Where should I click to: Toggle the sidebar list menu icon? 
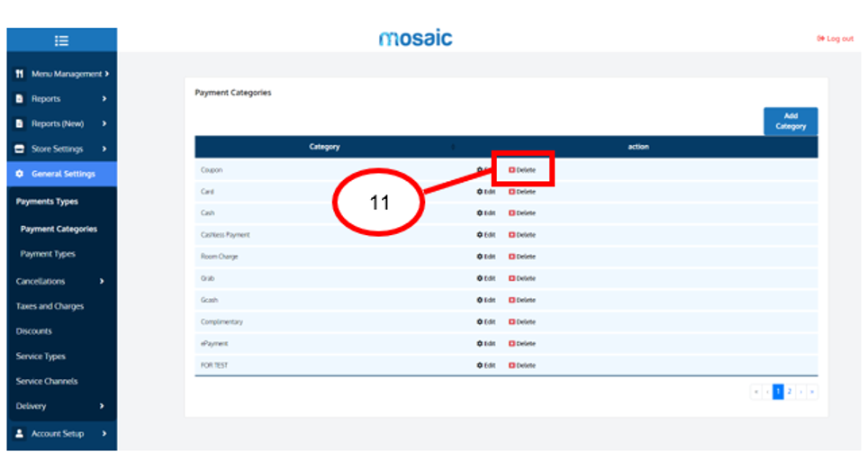pyautogui.click(x=61, y=41)
